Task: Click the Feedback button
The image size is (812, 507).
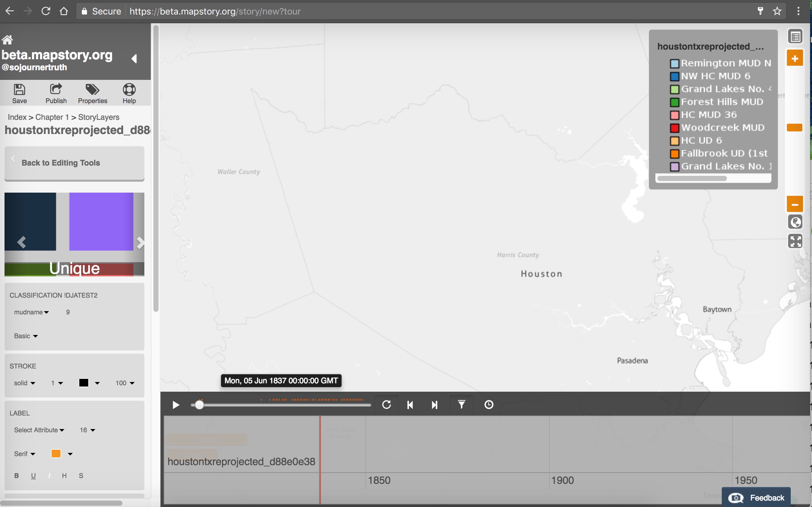Action: (x=757, y=497)
